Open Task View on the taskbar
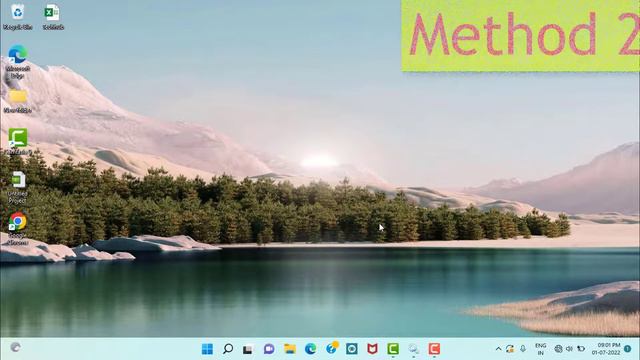This screenshot has height=360, width=640. point(248,349)
